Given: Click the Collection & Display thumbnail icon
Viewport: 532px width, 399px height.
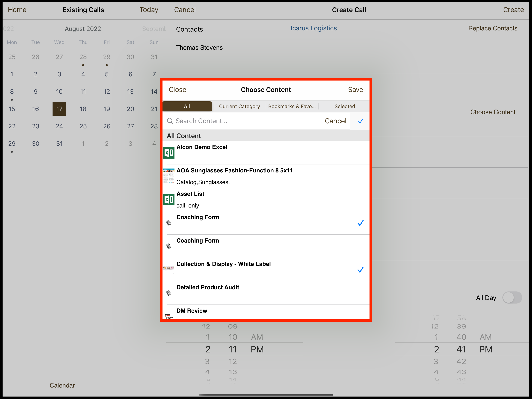Looking at the screenshot, I should [169, 268].
